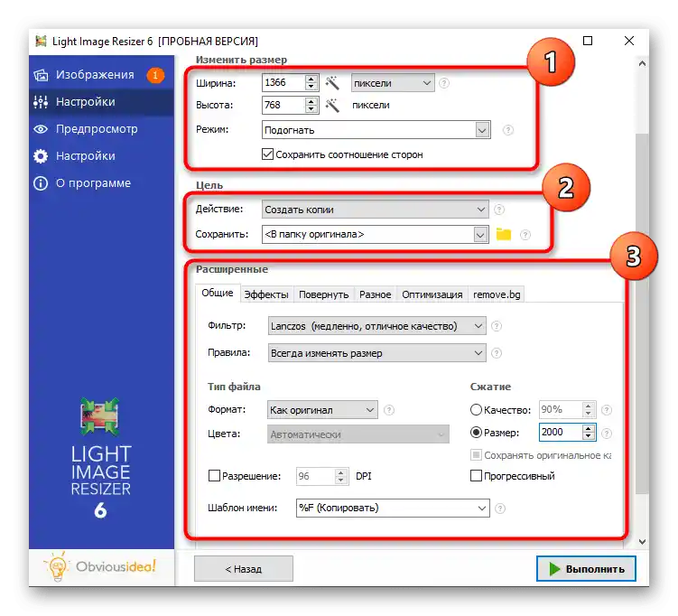Click help icon next to Действие dropdown
Viewport: 678px width, 616px height.
click(499, 210)
